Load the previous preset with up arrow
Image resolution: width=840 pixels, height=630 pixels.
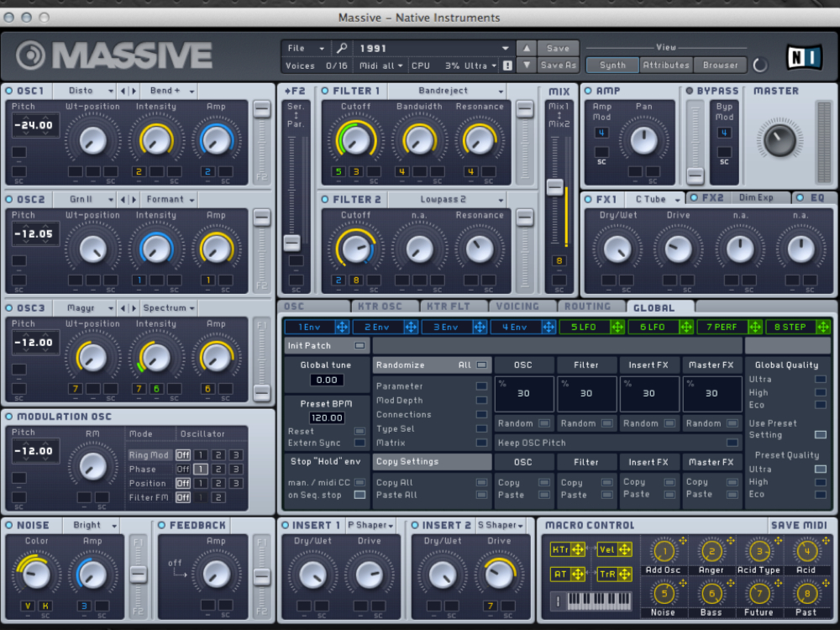coord(527,48)
